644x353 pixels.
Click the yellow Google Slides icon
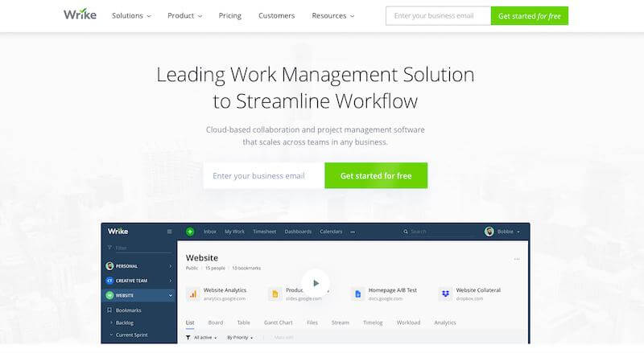[275, 293]
